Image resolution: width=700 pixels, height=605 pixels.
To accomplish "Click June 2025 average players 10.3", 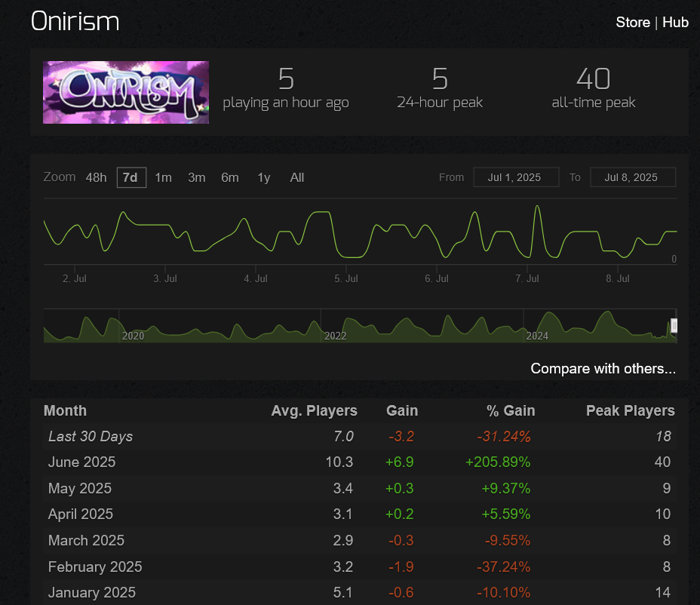I will [339, 462].
